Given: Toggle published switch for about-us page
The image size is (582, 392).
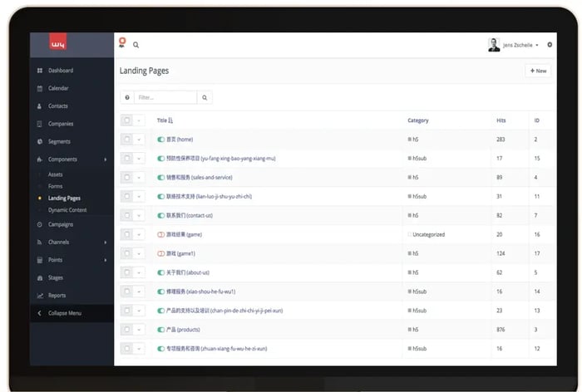Looking at the screenshot, I should pos(160,272).
